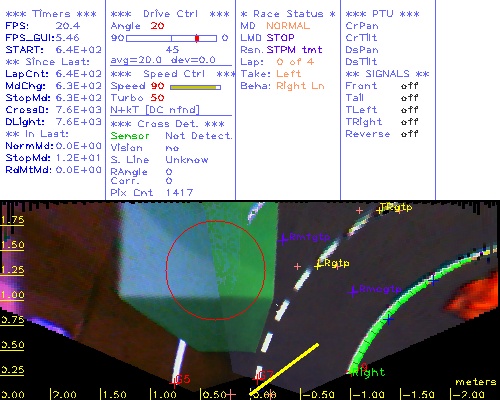Click the yellow TRgtp cross marker
The image size is (500, 400).
click(379, 210)
